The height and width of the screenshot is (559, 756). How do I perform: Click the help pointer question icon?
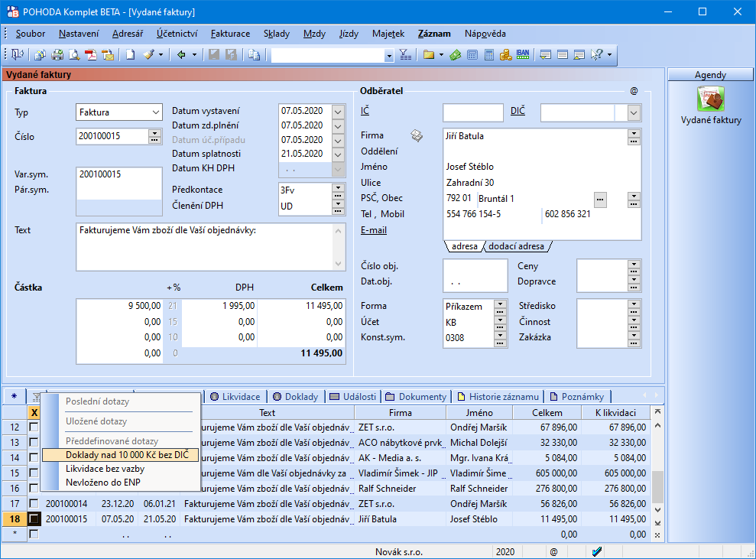[597, 55]
